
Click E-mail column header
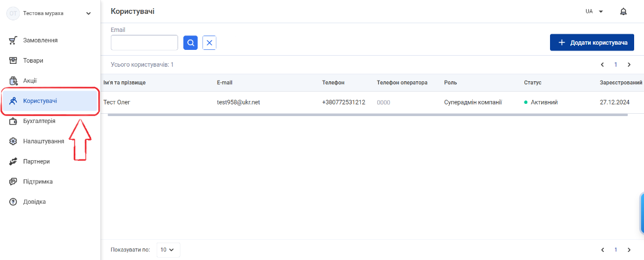pos(225,82)
